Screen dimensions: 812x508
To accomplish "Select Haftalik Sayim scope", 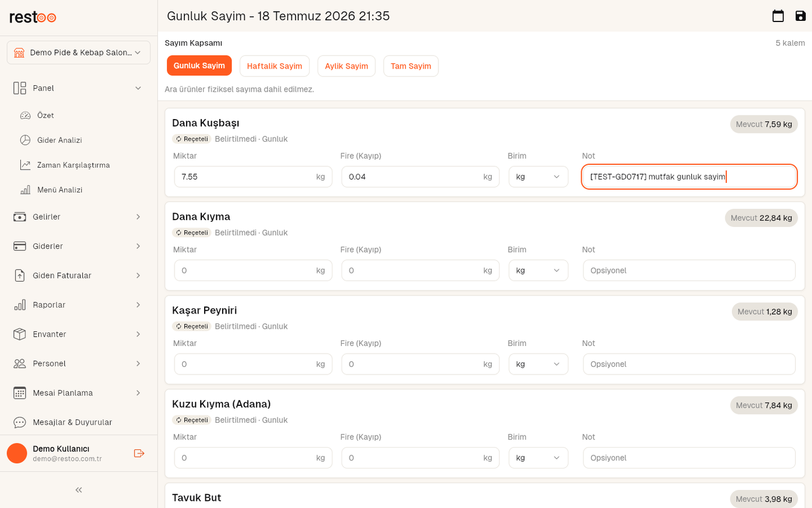I will click(x=274, y=66).
